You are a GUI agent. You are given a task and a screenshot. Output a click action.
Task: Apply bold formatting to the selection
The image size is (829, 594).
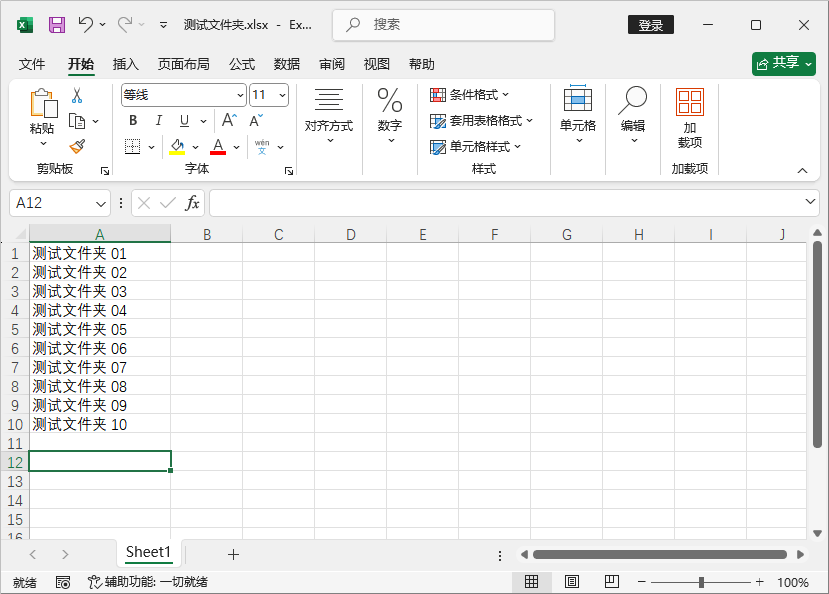click(x=132, y=120)
